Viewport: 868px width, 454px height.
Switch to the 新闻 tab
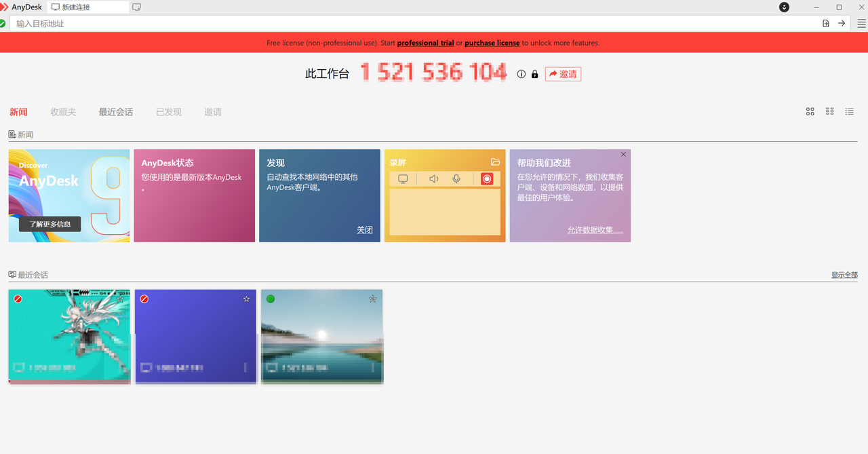(x=18, y=112)
